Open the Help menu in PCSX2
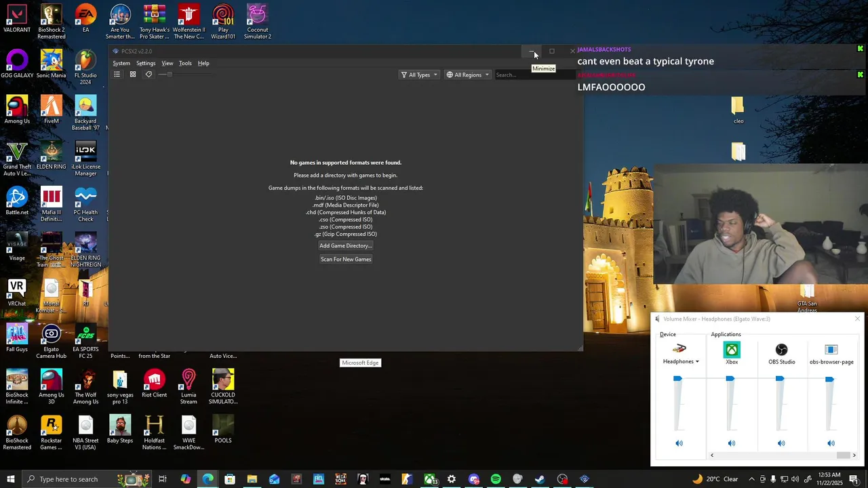 click(203, 63)
